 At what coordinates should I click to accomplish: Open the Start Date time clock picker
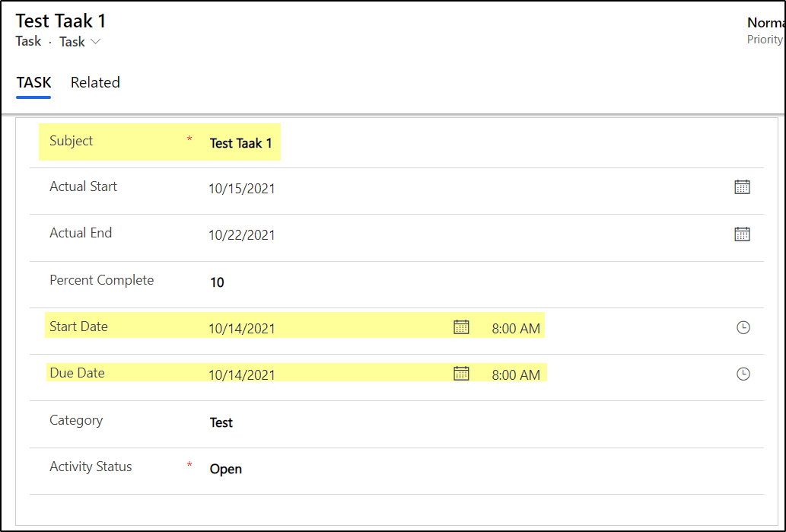742,327
